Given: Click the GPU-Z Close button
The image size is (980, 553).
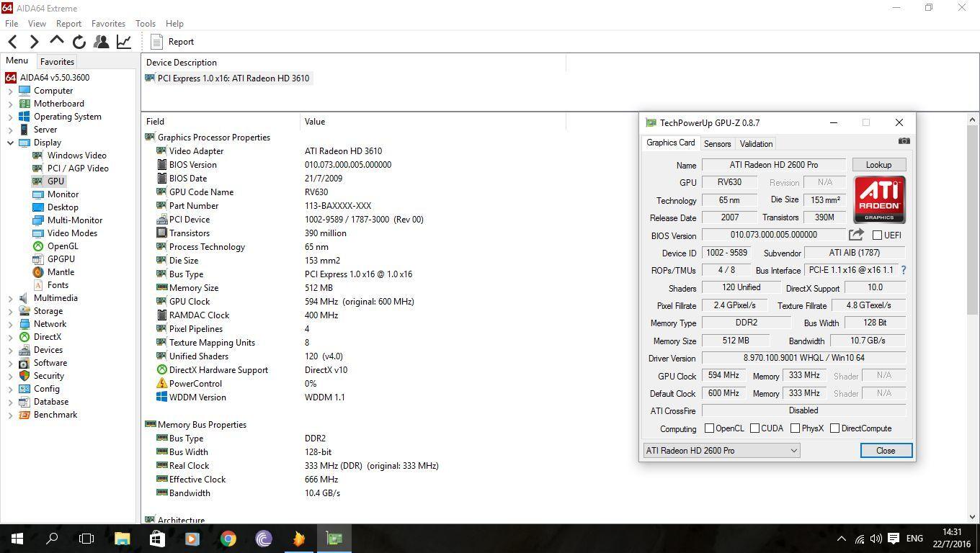Looking at the screenshot, I should pyautogui.click(x=886, y=451).
